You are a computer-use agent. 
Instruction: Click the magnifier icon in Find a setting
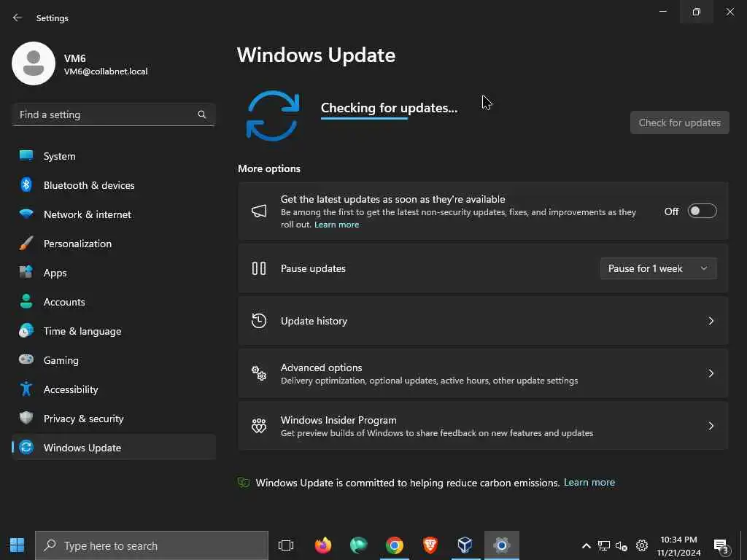pyautogui.click(x=201, y=114)
